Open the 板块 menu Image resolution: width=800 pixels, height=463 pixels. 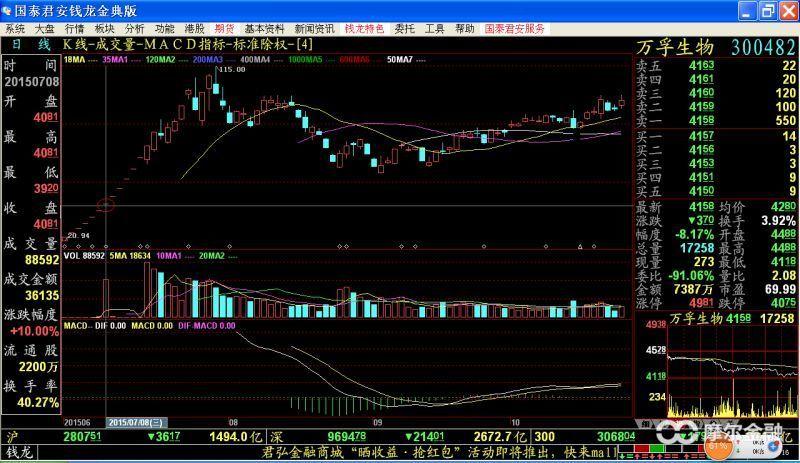105,29
